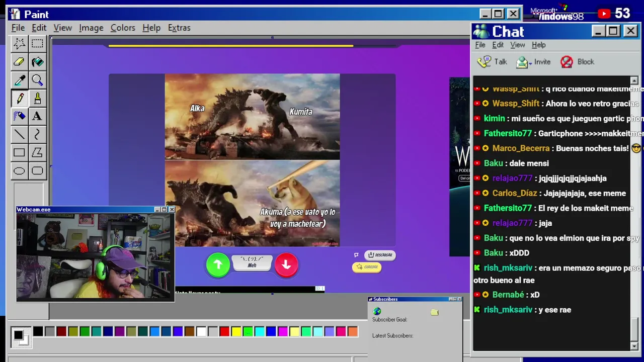Select the Polygon shape tool
Image resolution: width=644 pixels, height=362 pixels.
[37, 152]
